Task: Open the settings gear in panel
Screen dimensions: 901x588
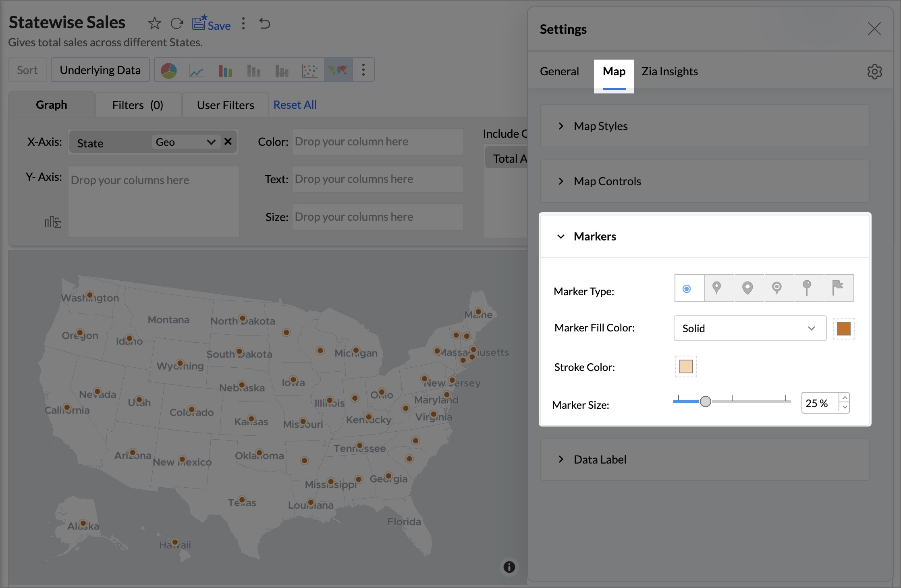Action: tap(874, 72)
